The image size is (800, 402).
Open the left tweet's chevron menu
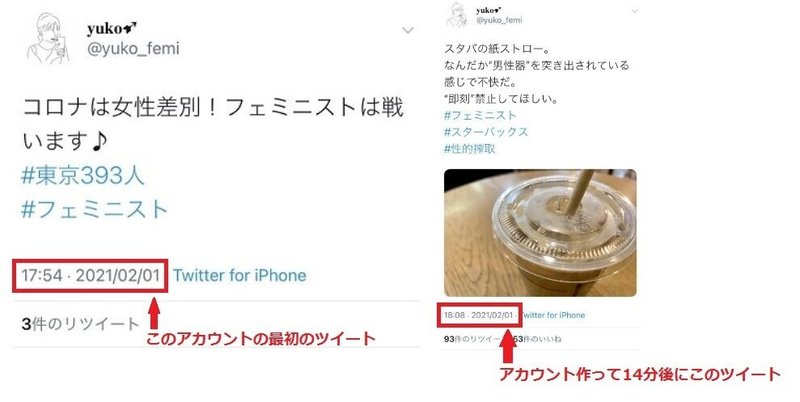[408, 30]
